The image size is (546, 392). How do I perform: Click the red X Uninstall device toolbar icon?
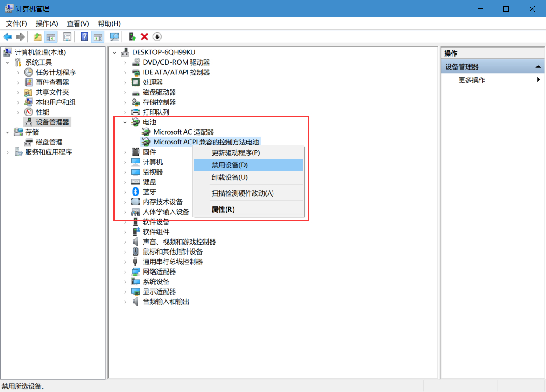144,36
